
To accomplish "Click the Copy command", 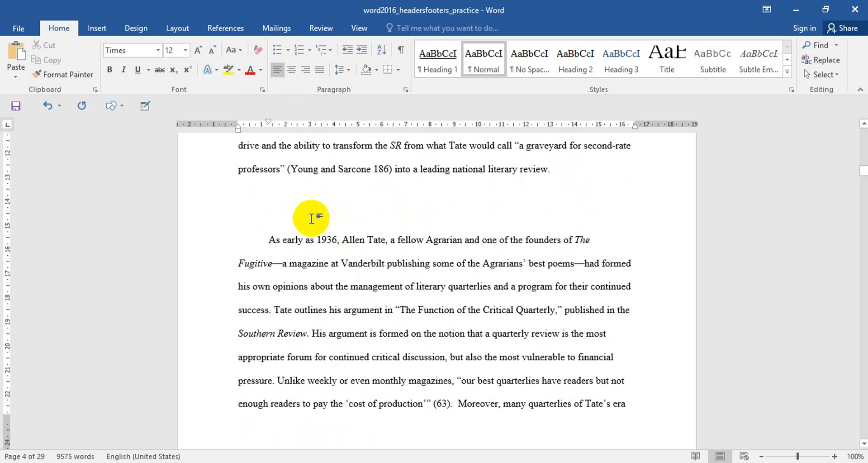I will 46,60.
